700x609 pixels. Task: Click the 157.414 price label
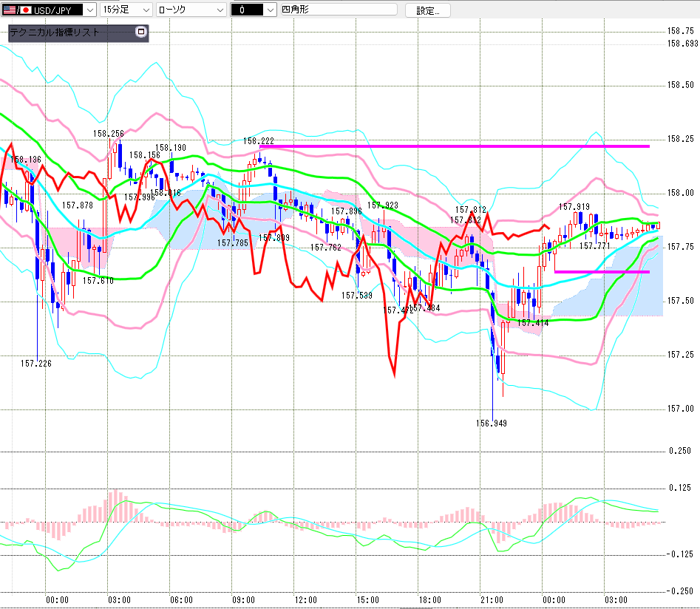[x=533, y=322]
